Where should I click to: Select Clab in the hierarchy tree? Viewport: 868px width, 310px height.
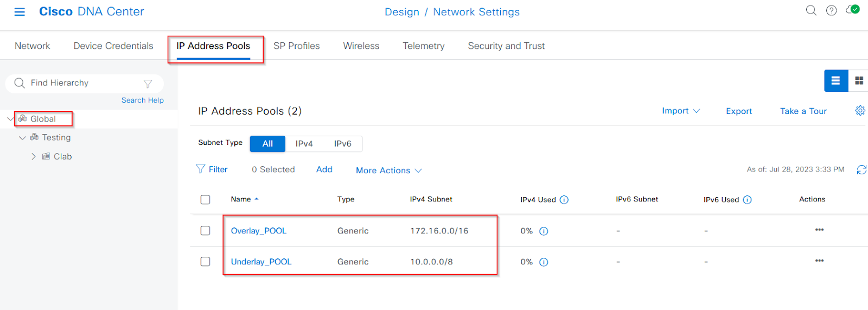click(62, 157)
